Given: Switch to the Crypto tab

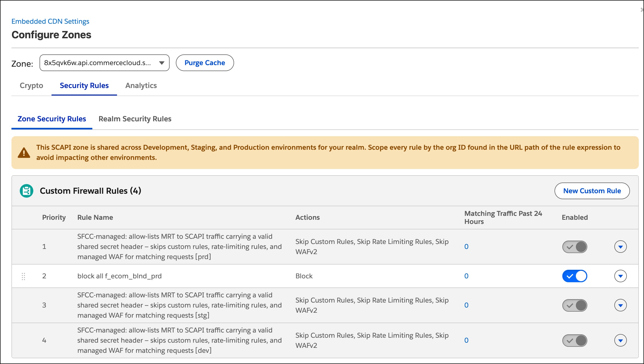Looking at the screenshot, I should (x=31, y=86).
